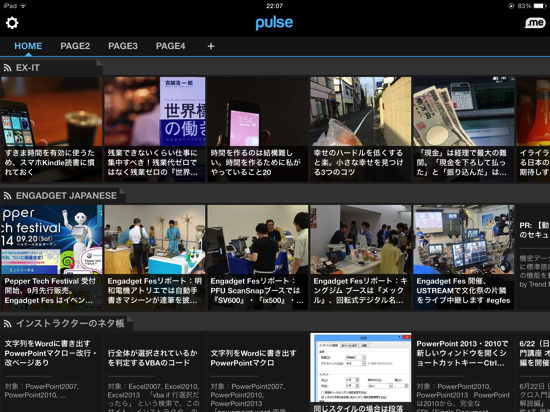Open the インストラクターのネタ帳 feed header

coord(66,323)
